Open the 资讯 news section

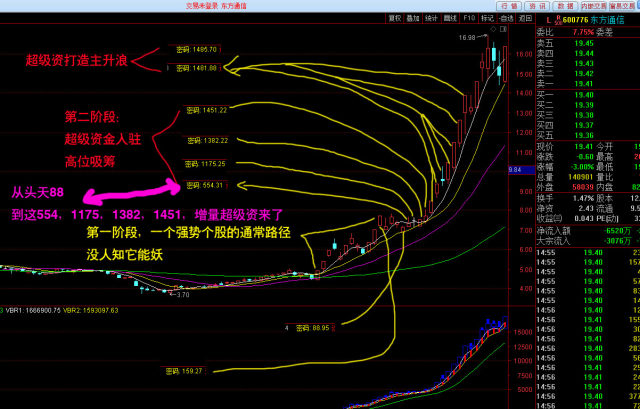pos(537,6)
